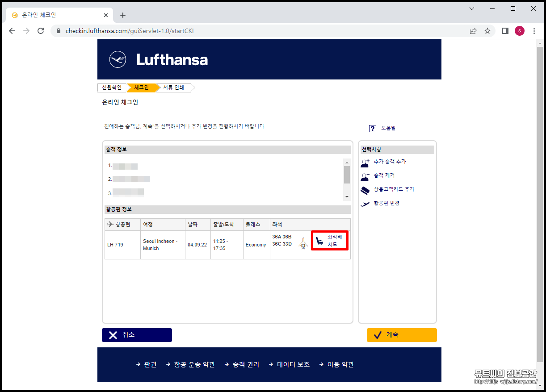Click the frequent flyer card icon

pos(365,190)
